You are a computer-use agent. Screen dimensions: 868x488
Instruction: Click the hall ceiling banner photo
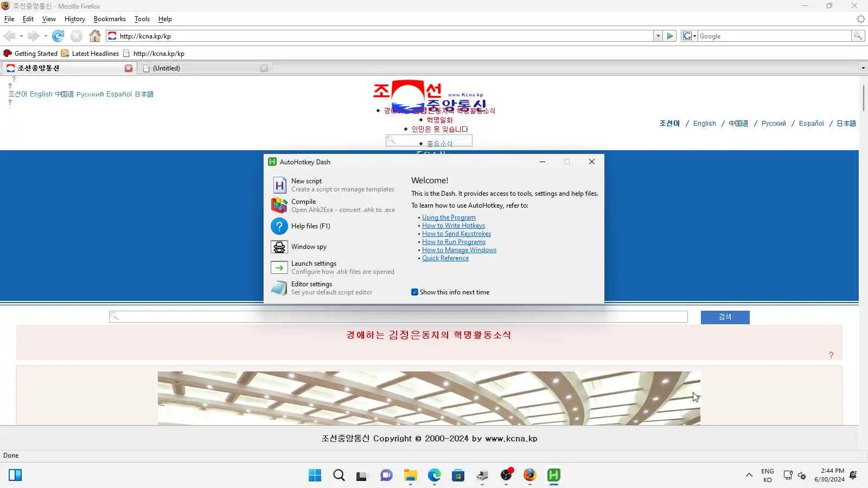click(x=429, y=397)
